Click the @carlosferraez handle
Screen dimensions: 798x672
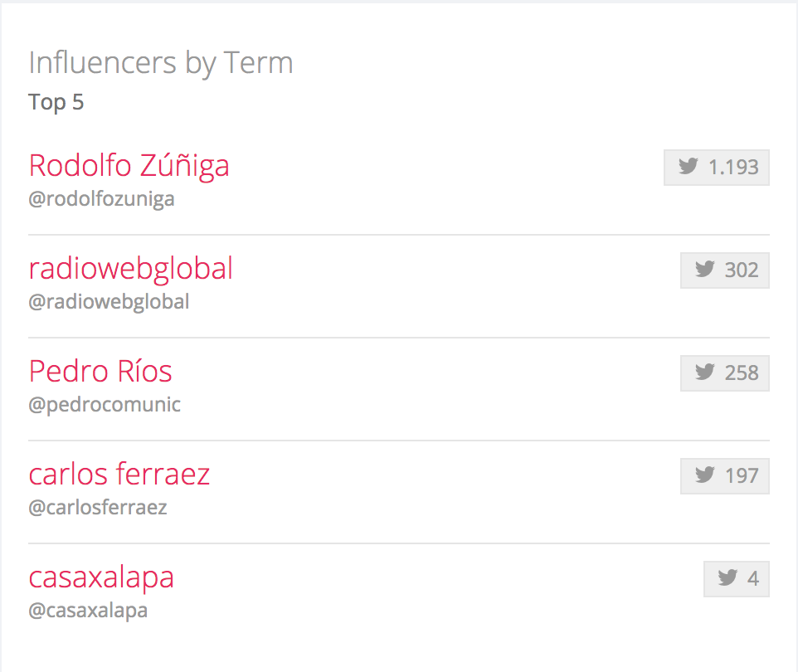[98, 508]
